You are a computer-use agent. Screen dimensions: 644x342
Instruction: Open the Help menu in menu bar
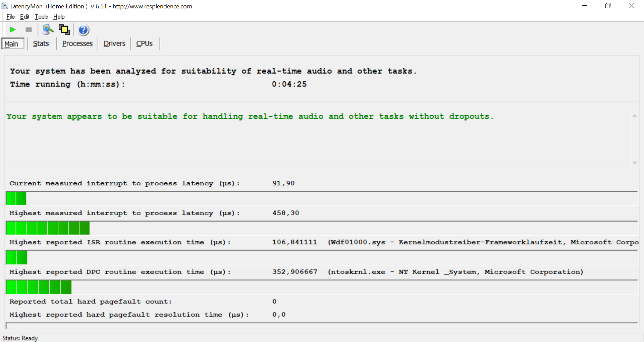59,17
